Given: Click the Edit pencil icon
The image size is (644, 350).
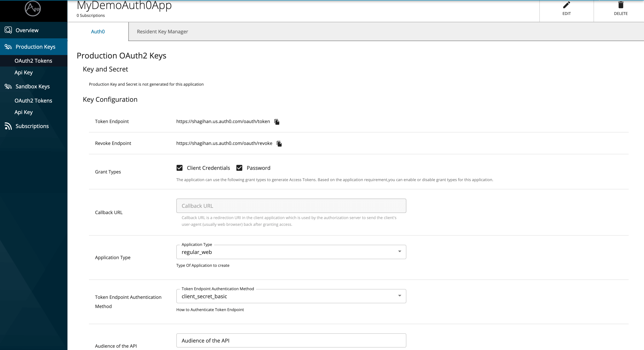Looking at the screenshot, I should click(x=566, y=5).
